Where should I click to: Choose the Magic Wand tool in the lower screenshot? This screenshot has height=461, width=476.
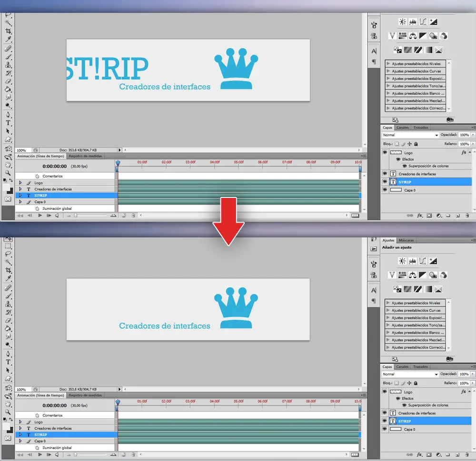8,262
